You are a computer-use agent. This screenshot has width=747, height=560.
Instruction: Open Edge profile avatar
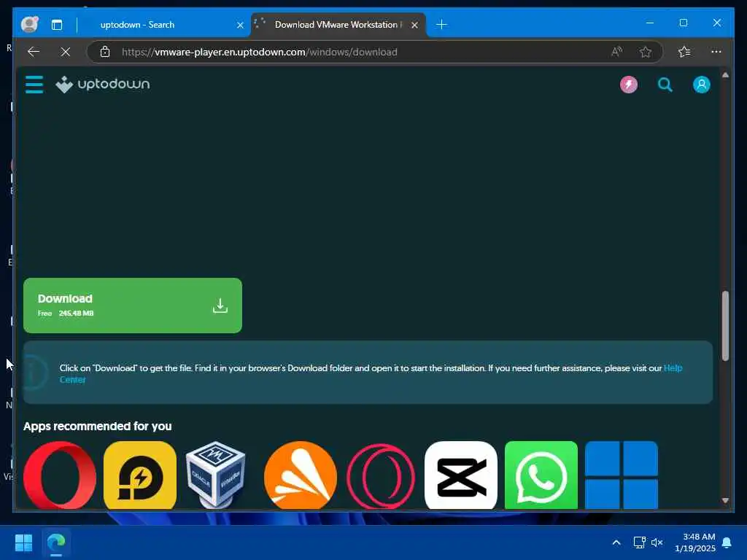point(29,24)
